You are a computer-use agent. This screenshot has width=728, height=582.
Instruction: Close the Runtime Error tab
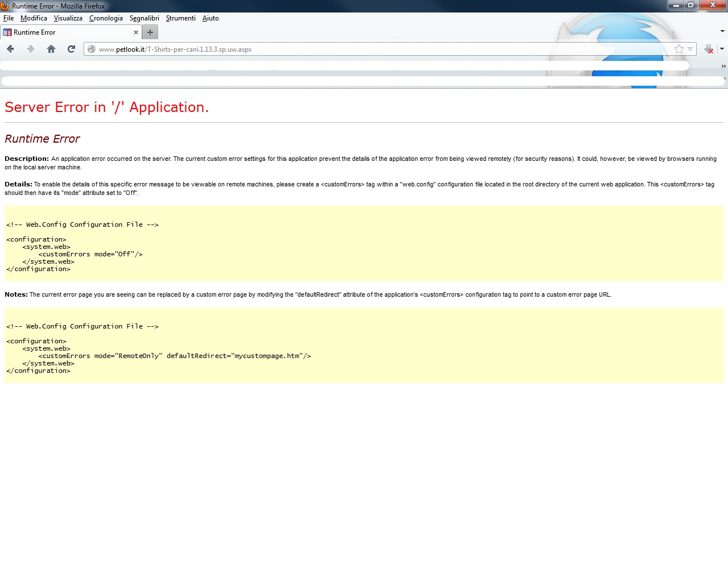pos(136,32)
